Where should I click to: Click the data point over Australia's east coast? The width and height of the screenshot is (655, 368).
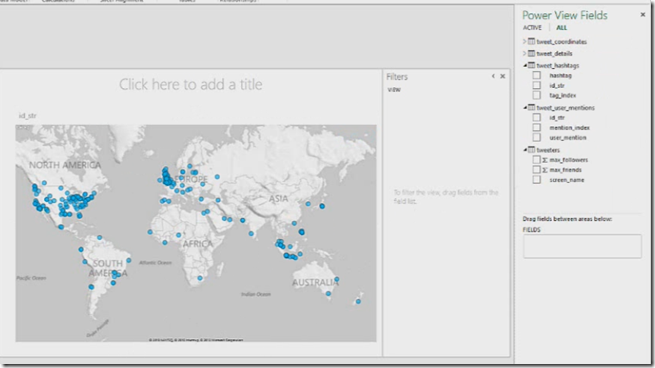point(337,279)
